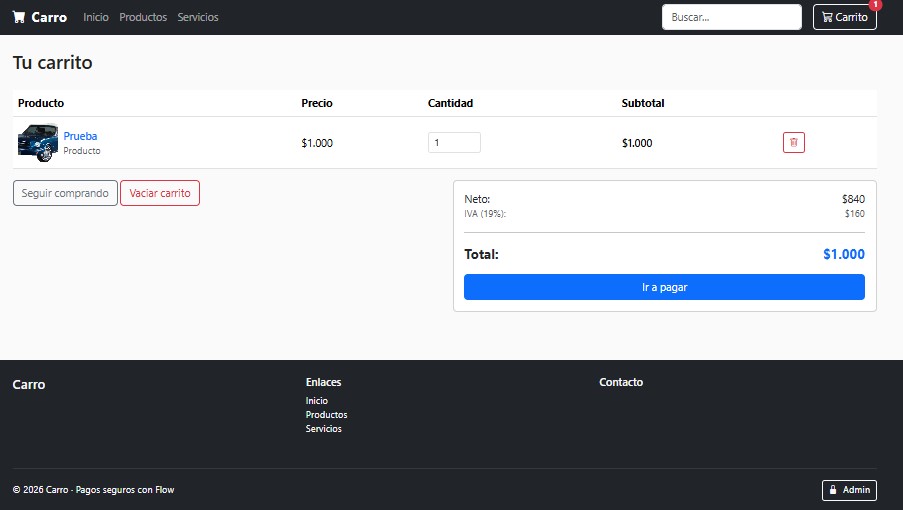The width and height of the screenshot is (903, 510).
Task: Open the Carrito cart button in header
Action: 844,17
